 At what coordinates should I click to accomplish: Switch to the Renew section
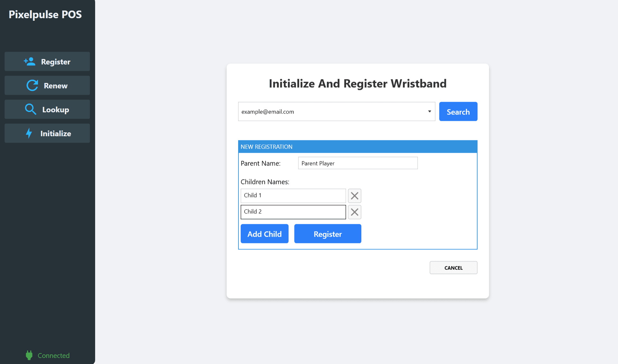coord(47,85)
